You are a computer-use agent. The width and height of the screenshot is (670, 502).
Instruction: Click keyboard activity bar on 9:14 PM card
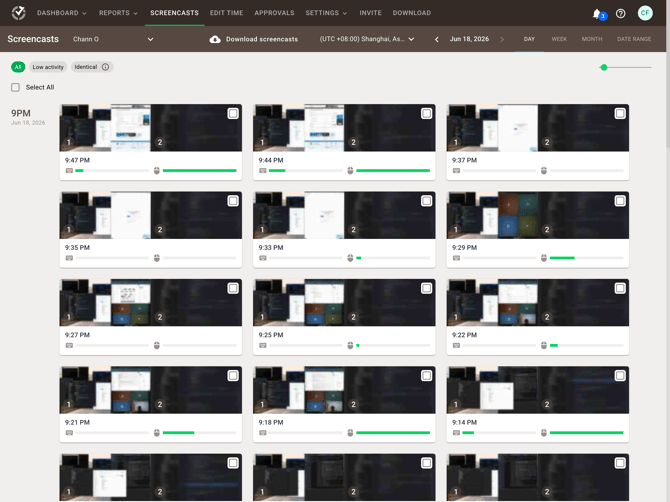(x=499, y=433)
